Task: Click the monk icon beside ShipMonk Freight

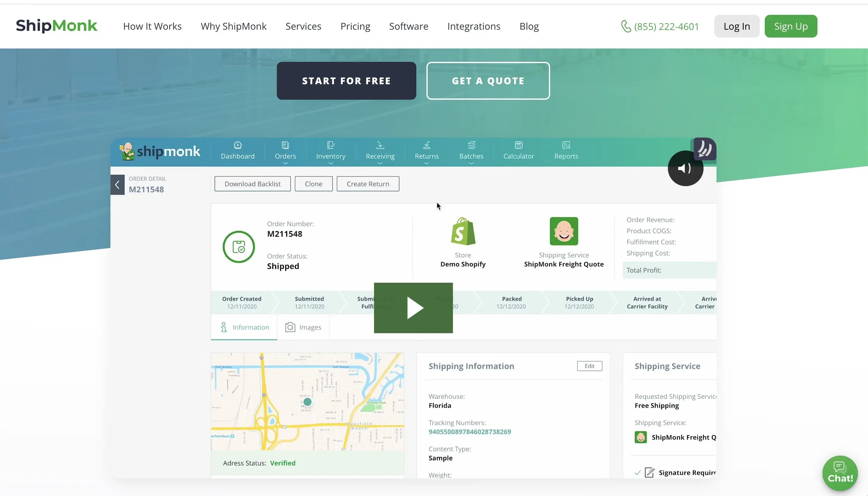Action: 641,437
